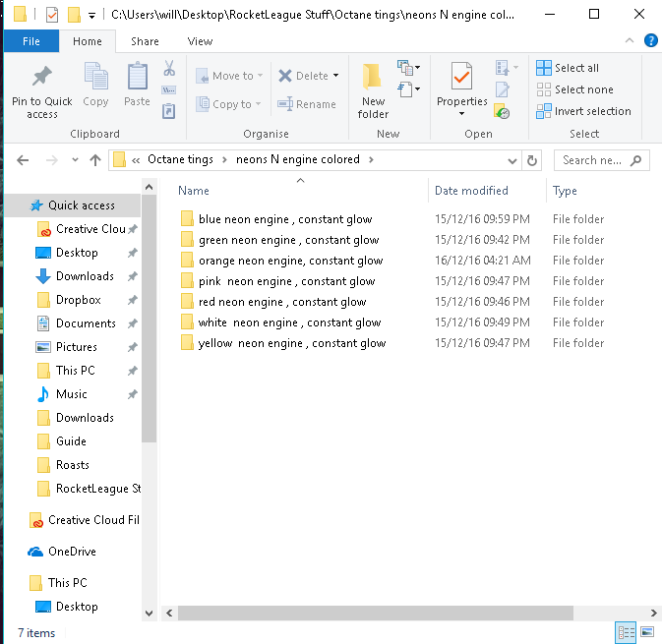Click the Refresh icon beside address bar
The height and width of the screenshot is (644, 662).
pos(532,160)
